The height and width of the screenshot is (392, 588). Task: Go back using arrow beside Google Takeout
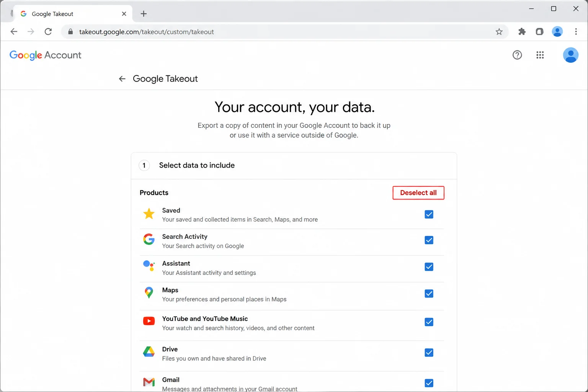[122, 79]
